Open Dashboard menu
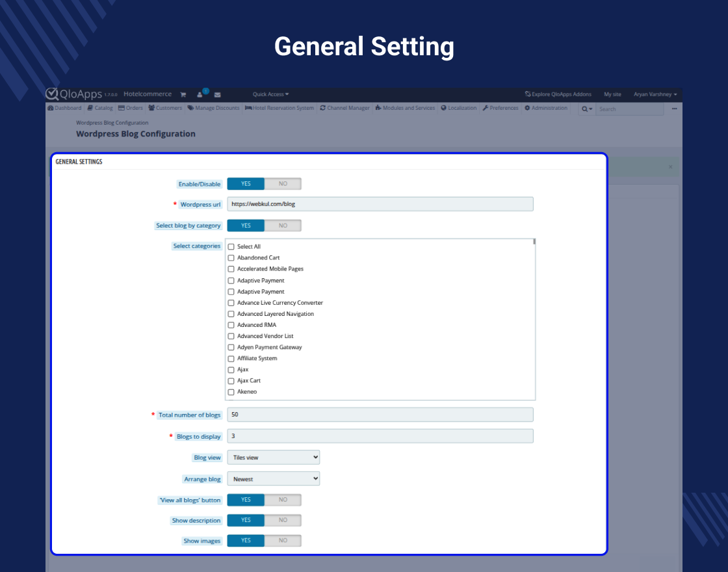 [64, 108]
